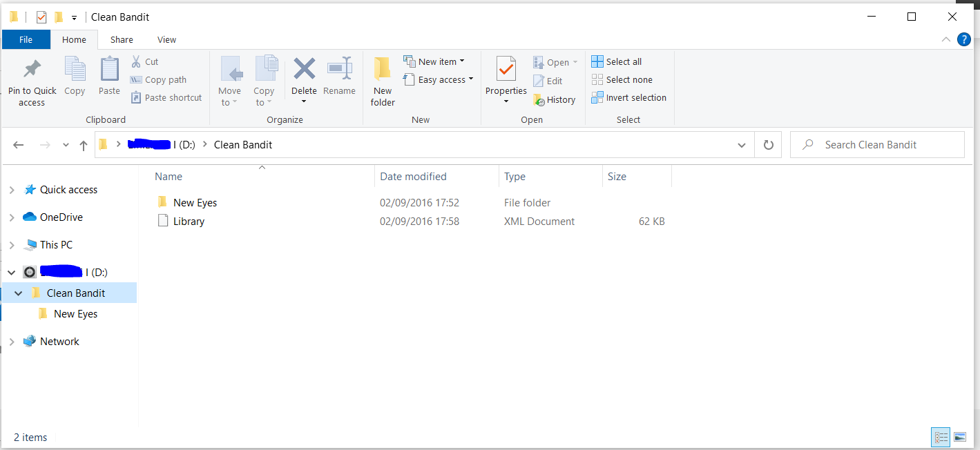Click Pin to Quick access icon
This screenshot has height=450, width=980.
32,69
